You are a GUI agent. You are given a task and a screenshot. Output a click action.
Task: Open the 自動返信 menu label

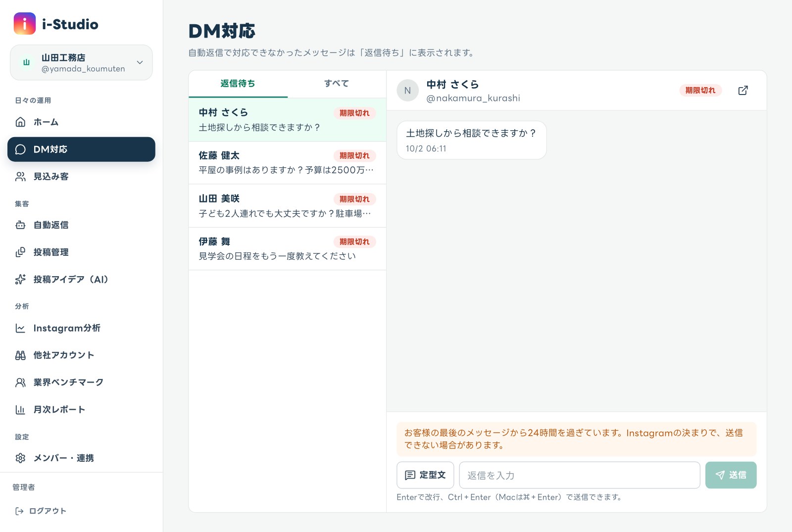(x=51, y=225)
